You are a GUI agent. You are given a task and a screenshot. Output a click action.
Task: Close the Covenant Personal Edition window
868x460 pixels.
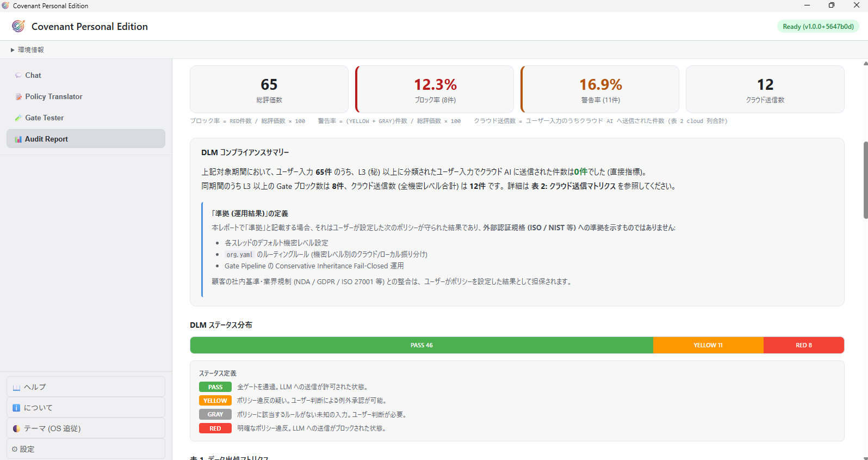856,5
